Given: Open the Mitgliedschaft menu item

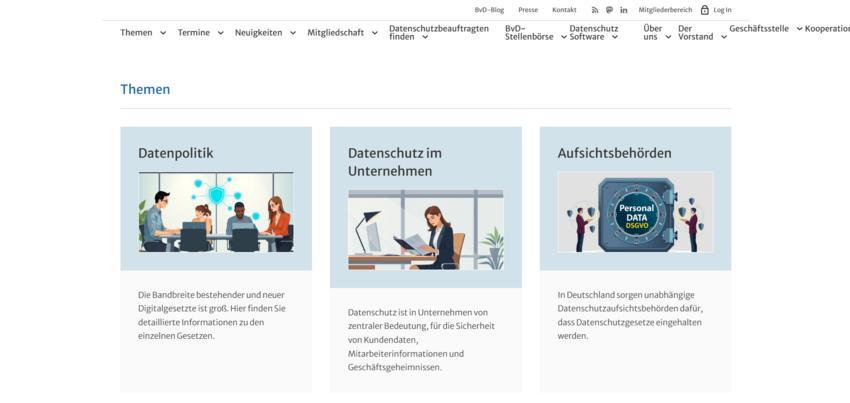Looking at the screenshot, I should [336, 33].
